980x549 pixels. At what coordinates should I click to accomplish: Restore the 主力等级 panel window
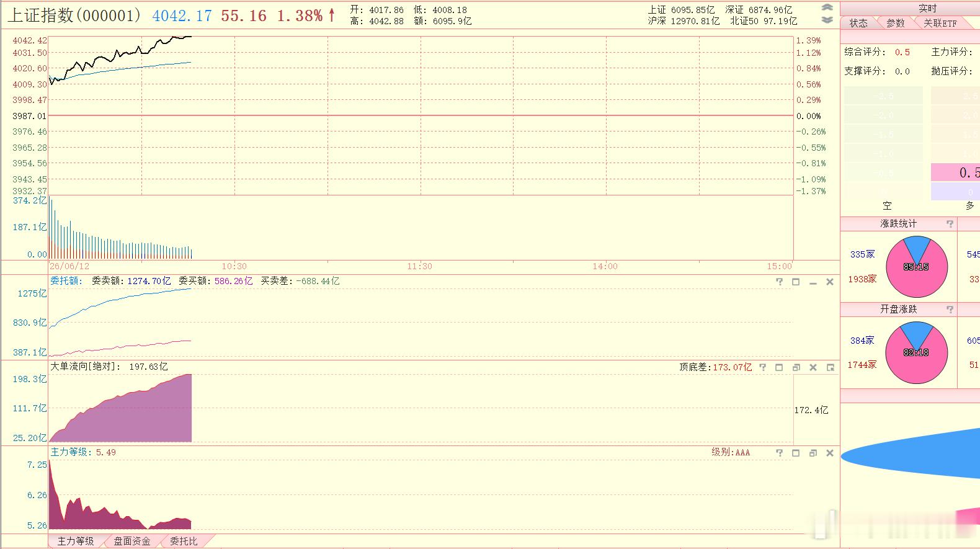[x=813, y=453]
